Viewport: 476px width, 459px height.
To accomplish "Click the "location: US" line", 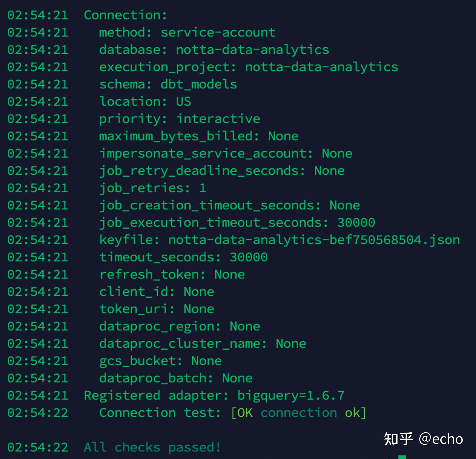I will [145, 102].
